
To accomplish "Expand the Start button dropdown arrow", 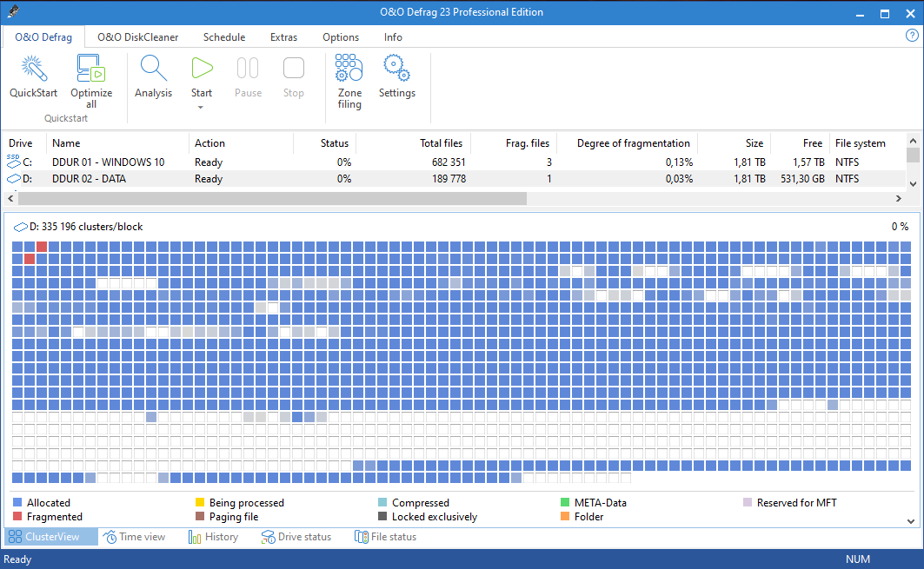I will pos(201,108).
